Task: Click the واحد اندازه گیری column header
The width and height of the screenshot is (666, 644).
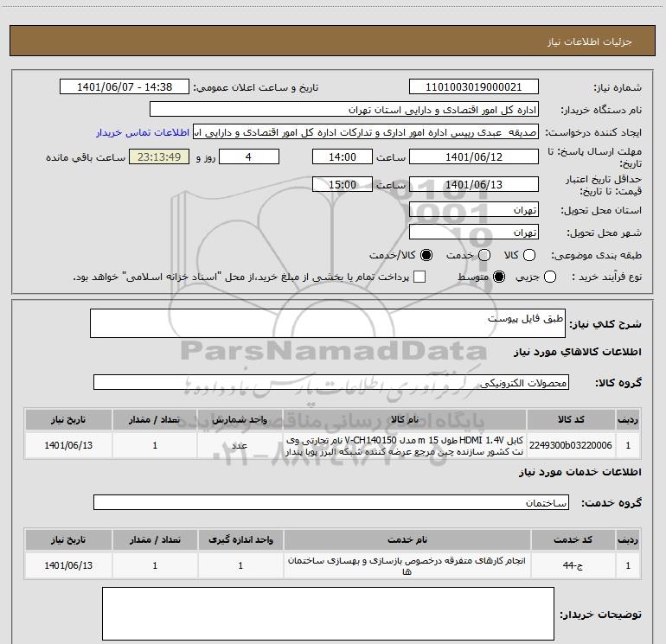Action: (x=240, y=539)
